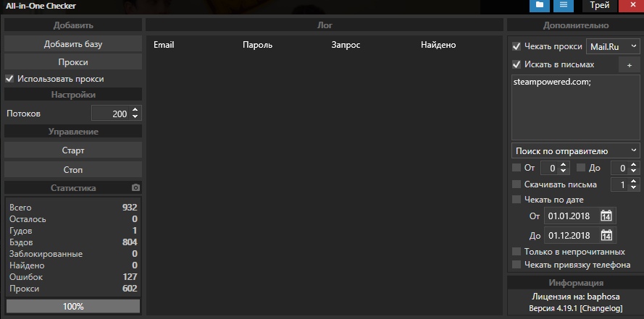The width and height of the screenshot is (644, 319).
Task: Click the blue hamburger list icon
Action: [563, 6]
